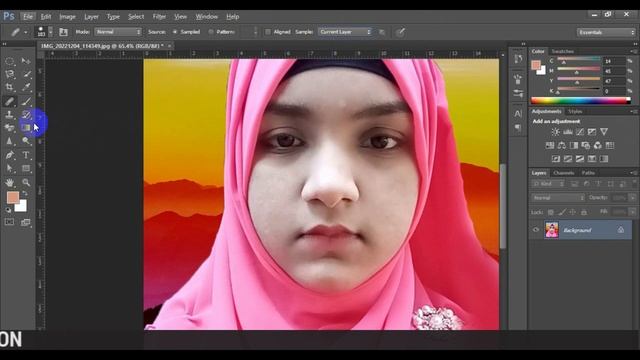Switch to the Swatches tab
Viewport: 640px width, 360px height.
pos(562,51)
